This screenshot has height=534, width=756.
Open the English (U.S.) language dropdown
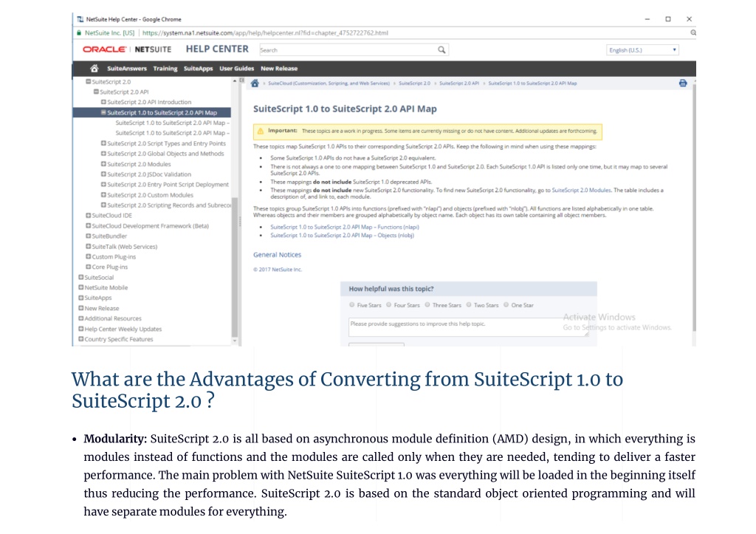[643, 50]
